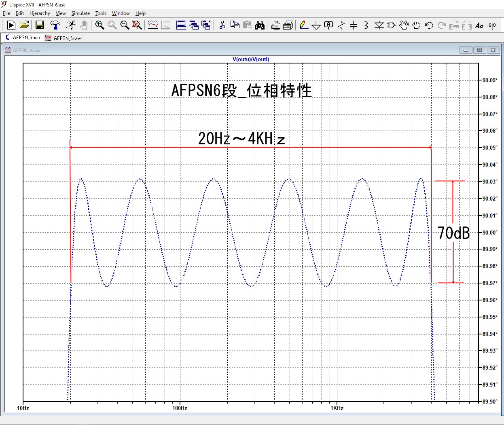Click the SPICE directive .op icon

click(x=492, y=25)
